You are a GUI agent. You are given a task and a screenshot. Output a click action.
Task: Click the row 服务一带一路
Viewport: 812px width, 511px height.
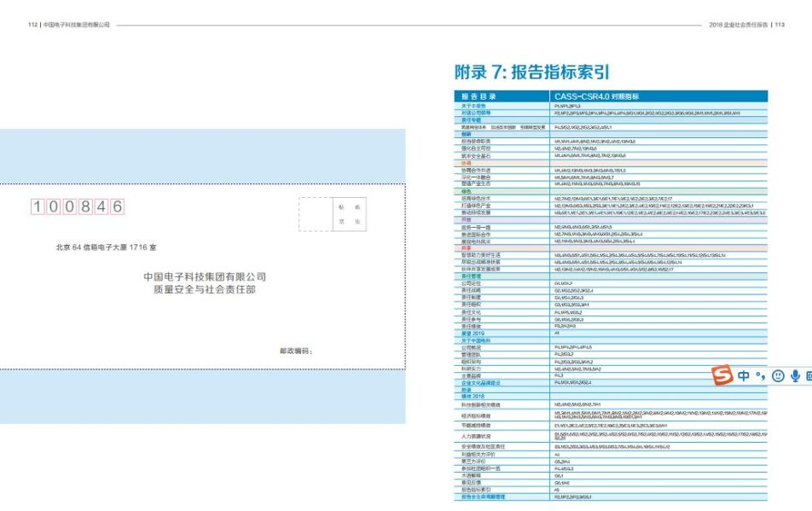pyautogui.click(x=611, y=227)
